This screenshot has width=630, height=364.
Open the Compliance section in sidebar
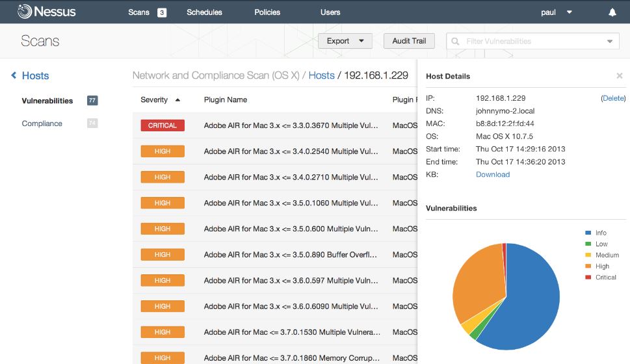point(42,123)
